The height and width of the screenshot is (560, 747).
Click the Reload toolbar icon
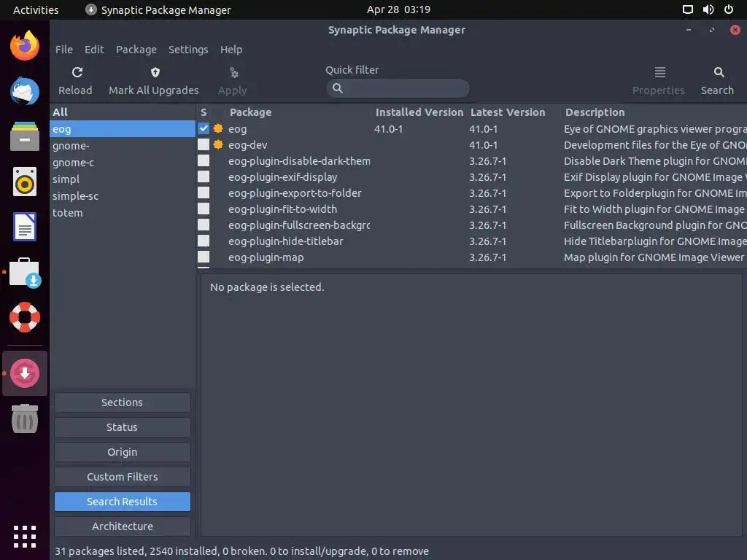pyautogui.click(x=77, y=72)
